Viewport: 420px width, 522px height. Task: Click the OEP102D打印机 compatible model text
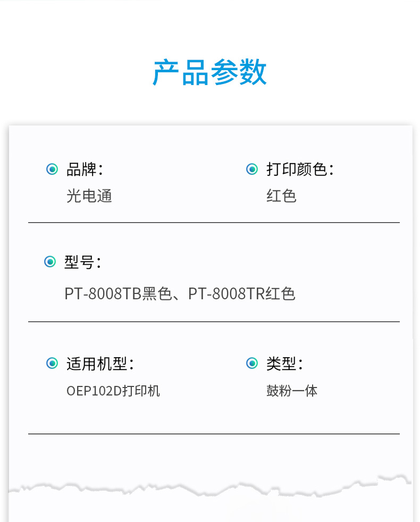(113, 391)
